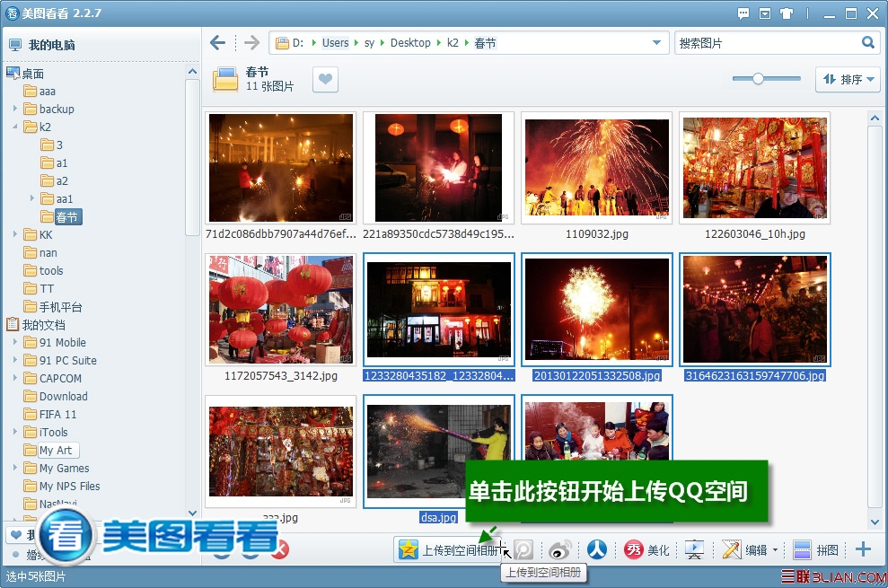Screen dimensions: 888x588
Task: Expand the backup folder in tree
Action: pos(15,108)
